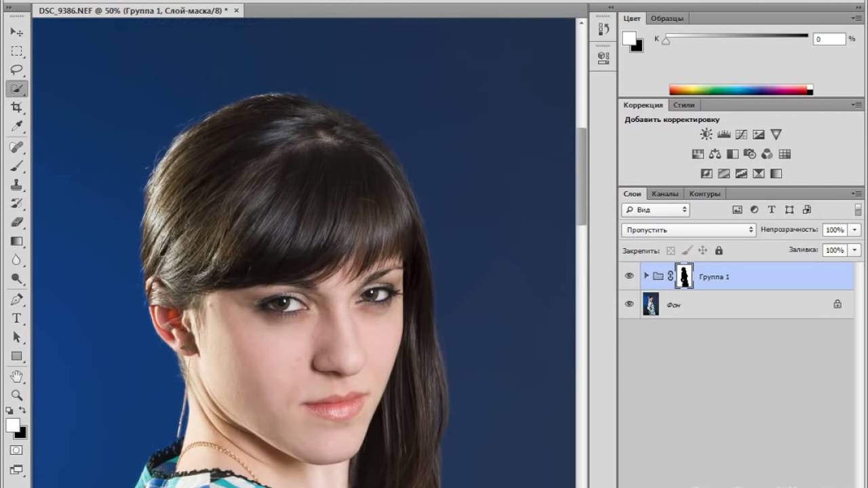
Task: Add an Exposure adjustment
Action: point(759,134)
